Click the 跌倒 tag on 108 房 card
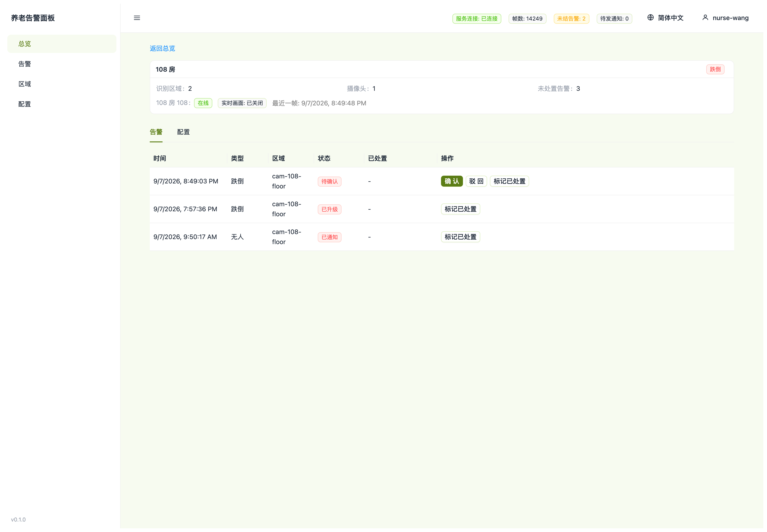The height and width of the screenshot is (532, 767). [x=715, y=69]
